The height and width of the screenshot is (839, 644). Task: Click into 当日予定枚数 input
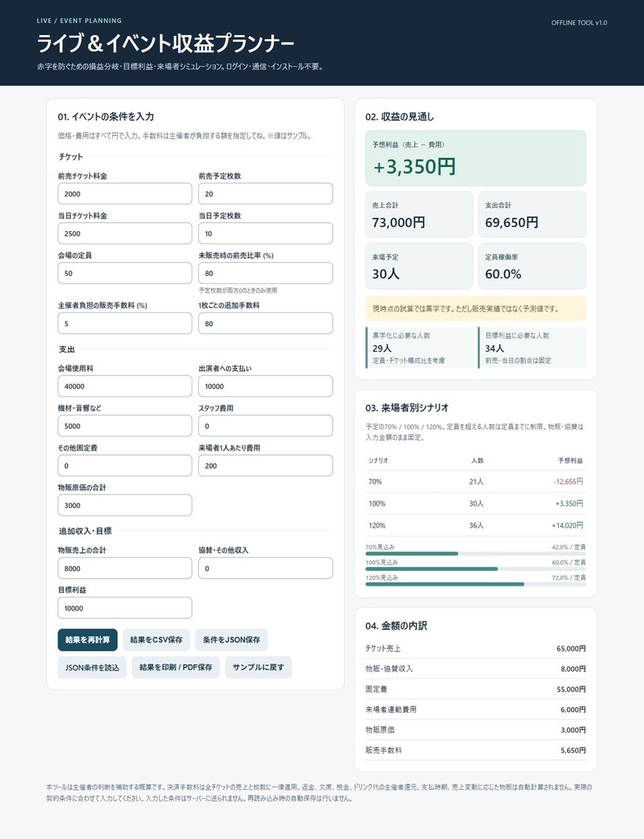265,234
